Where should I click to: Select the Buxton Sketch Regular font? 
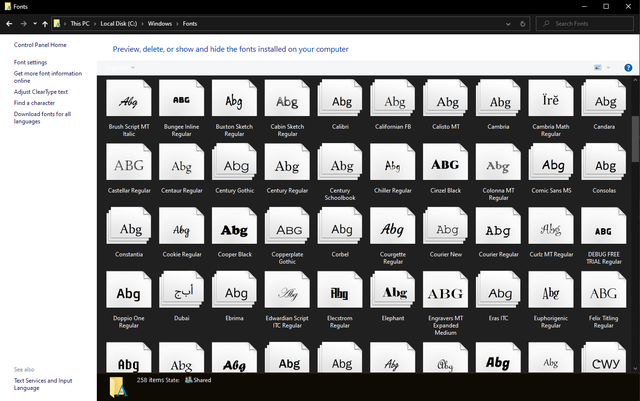[234, 98]
